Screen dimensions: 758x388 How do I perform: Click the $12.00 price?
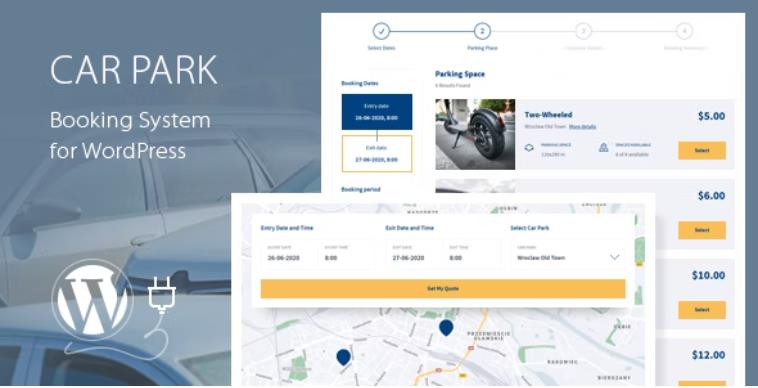(708, 355)
